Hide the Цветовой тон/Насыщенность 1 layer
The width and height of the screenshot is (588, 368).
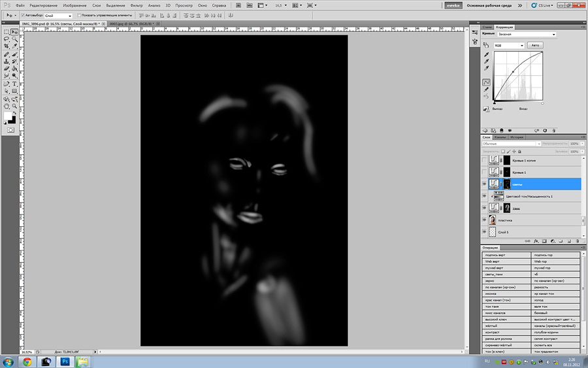coord(484,196)
